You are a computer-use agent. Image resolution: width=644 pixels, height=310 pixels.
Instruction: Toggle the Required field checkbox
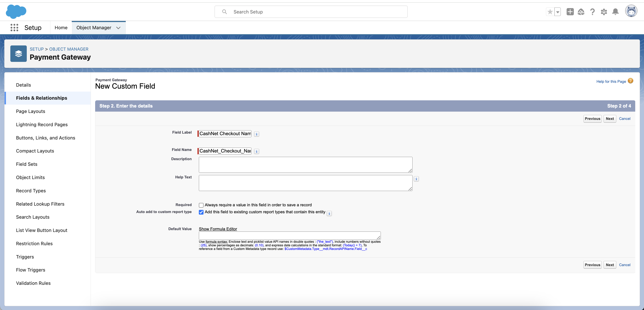coord(201,205)
